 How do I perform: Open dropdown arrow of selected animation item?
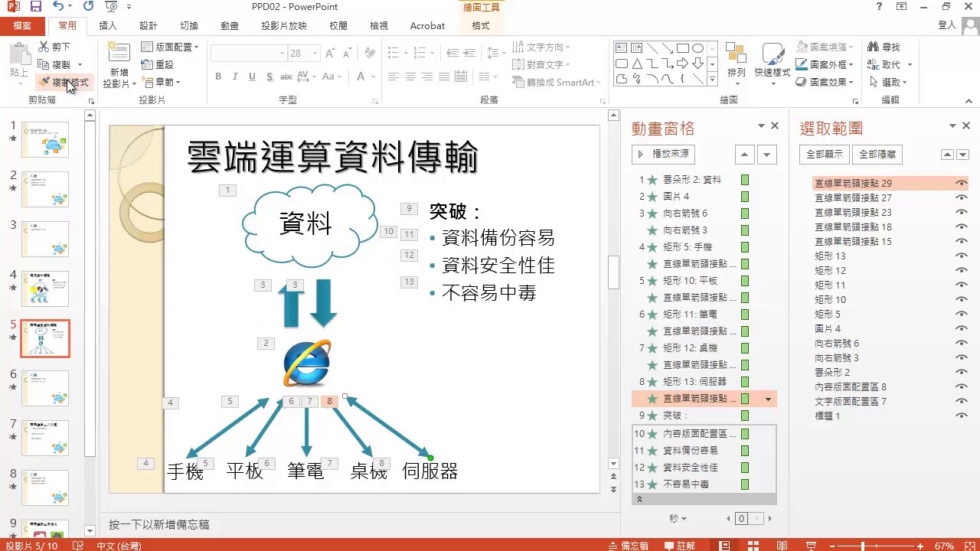[x=768, y=399]
